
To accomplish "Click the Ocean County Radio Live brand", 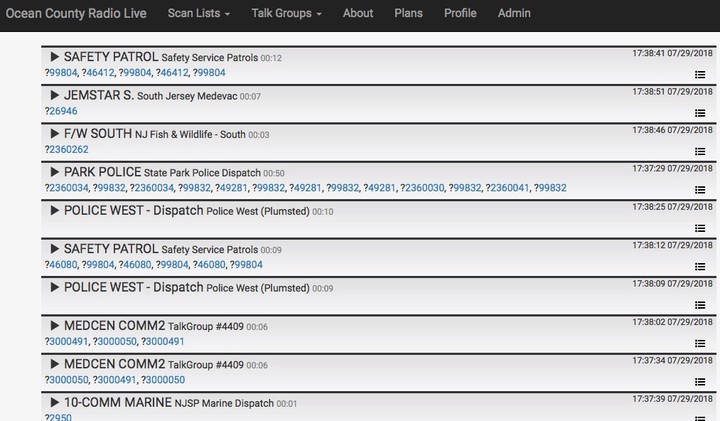I will (x=76, y=13).
